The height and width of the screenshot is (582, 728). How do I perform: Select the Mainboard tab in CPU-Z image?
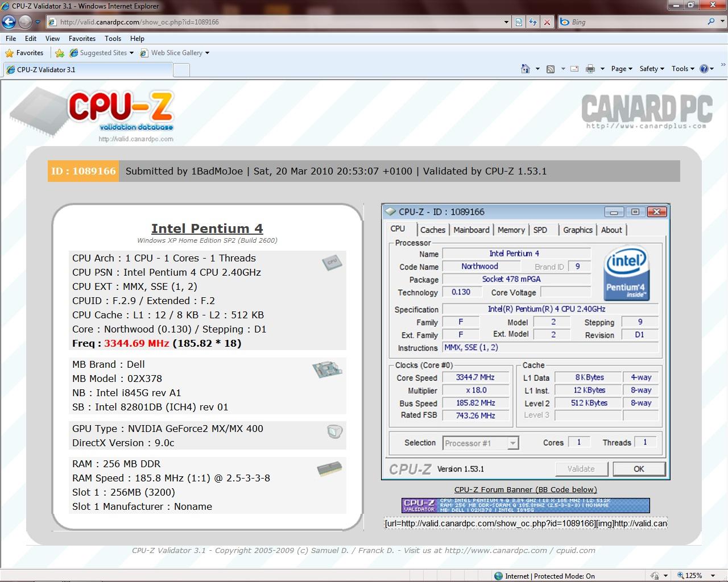(x=471, y=230)
